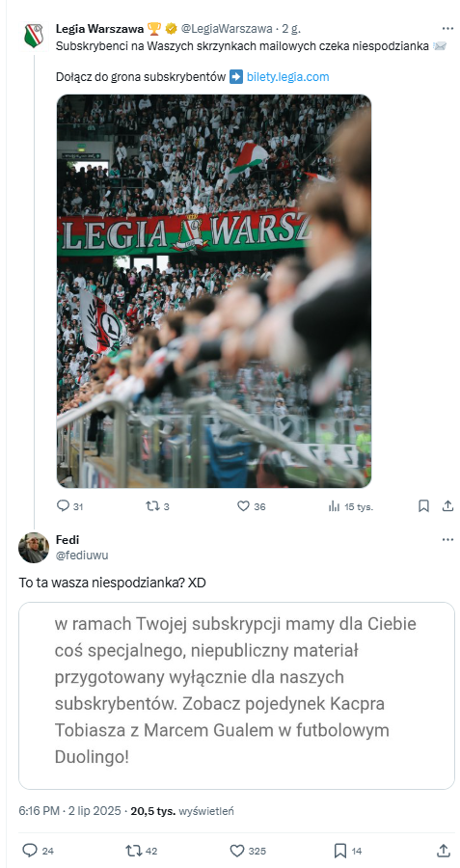The image size is (460, 868).
Task: Bookmark the Legia Warszawa post
Action: tap(423, 506)
